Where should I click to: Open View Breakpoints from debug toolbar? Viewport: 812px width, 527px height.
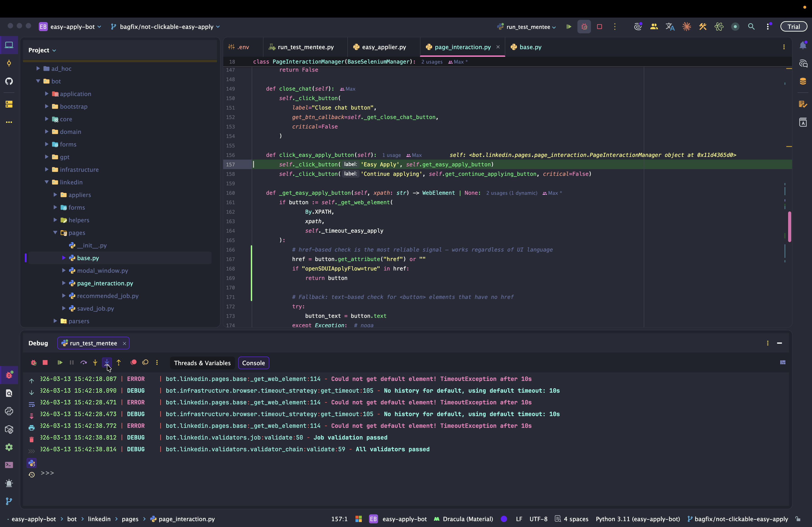tap(133, 363)
